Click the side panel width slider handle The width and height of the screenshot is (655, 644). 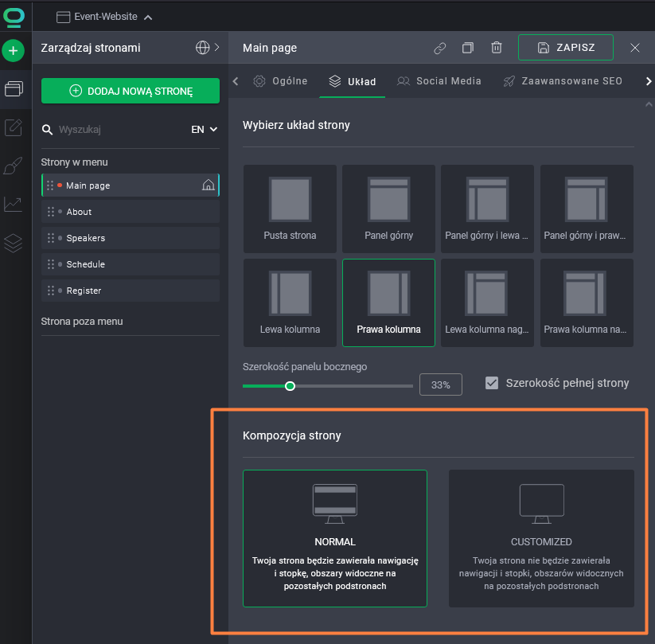pos(290,386)
